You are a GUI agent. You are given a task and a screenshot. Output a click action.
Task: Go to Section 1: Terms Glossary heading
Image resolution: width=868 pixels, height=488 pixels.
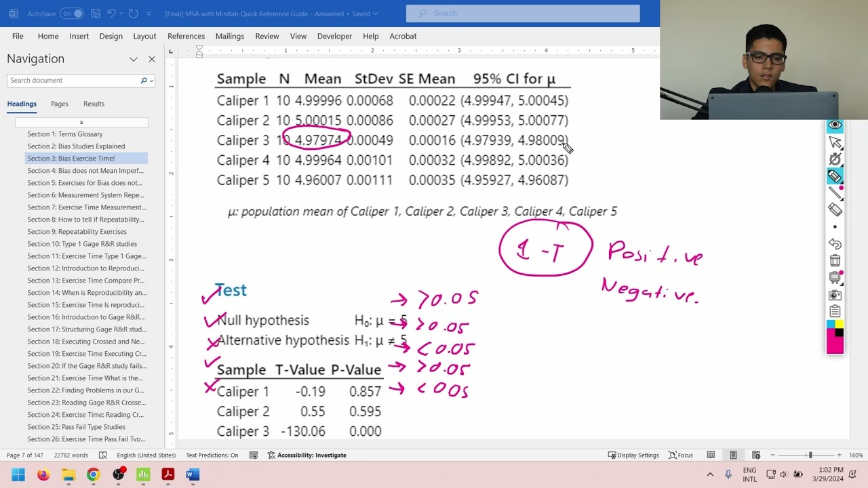pos(65,134)
